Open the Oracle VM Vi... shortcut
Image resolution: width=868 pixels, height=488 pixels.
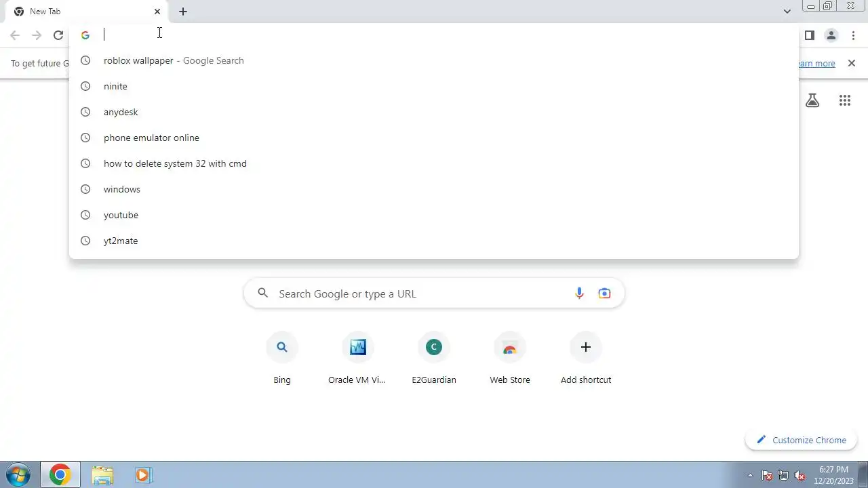click(357, 359)
